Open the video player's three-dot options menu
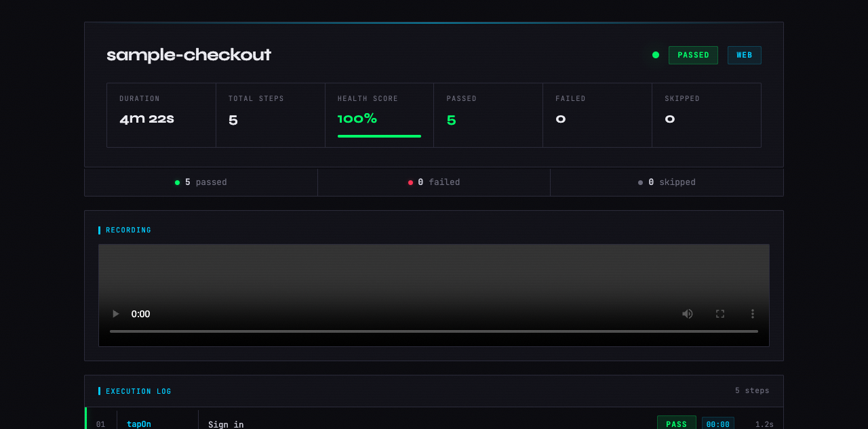Image resolution: width=868 pixels, height=429 pixels. pyautogui.click(x=752, y=313)
